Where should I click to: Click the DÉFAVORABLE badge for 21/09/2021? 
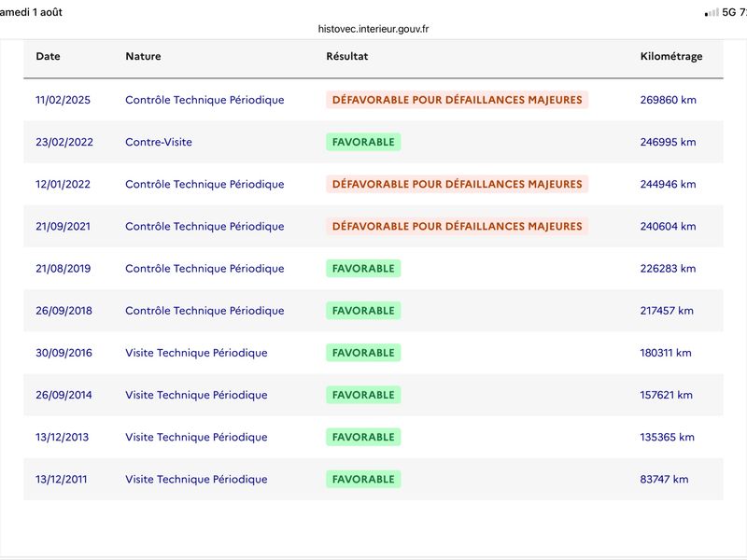tap(458, 226)
